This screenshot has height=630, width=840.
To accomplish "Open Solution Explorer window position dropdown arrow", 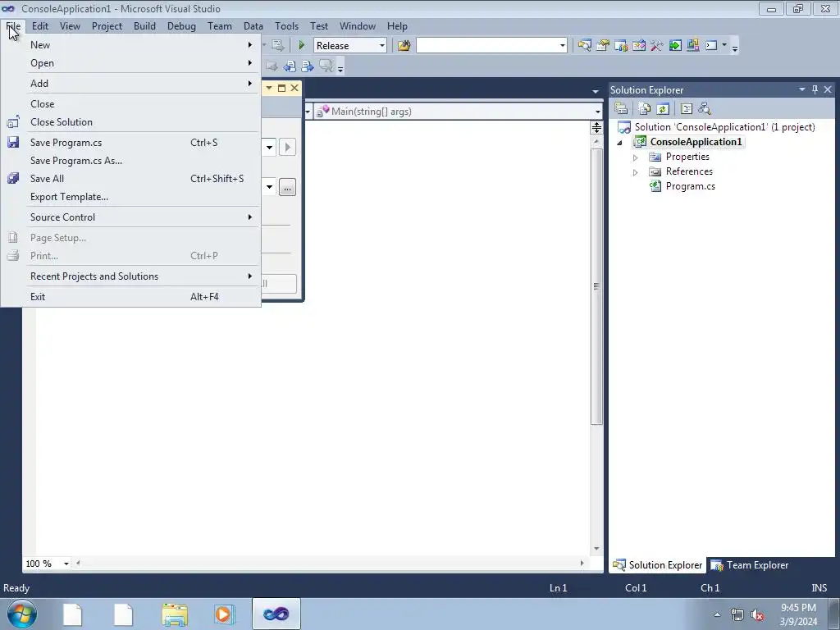I will [802, 89].
